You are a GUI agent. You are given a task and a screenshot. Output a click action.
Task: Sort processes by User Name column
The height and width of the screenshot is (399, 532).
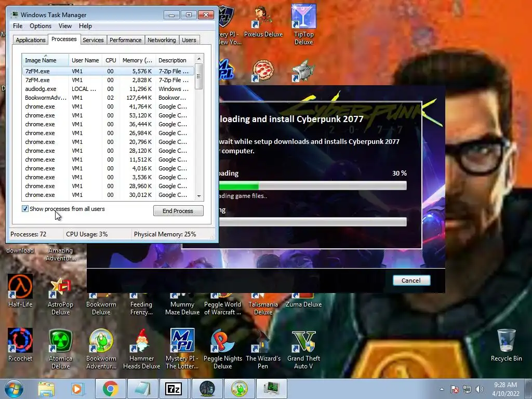(85, 60)
